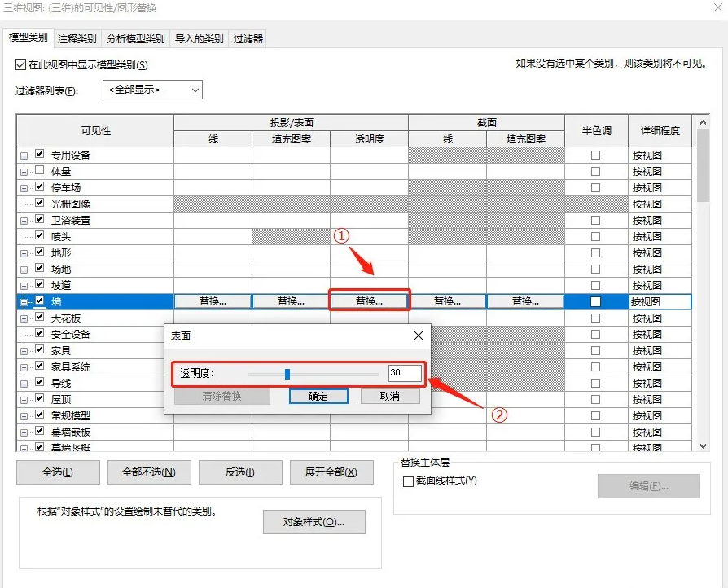Select the 导入的类别 tab

tap(200, 38)
